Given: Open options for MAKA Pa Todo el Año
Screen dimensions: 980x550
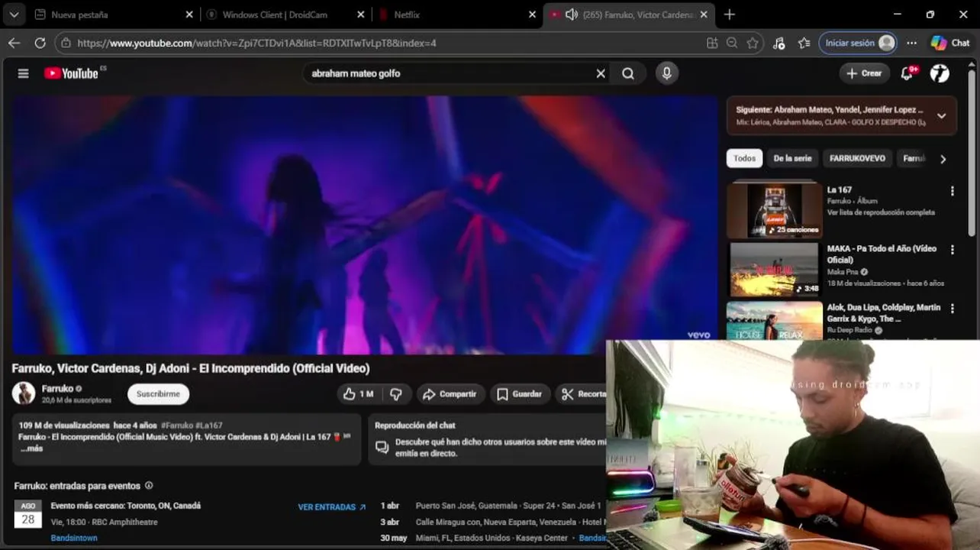Looking at the screenshot, I should (952, 250).
